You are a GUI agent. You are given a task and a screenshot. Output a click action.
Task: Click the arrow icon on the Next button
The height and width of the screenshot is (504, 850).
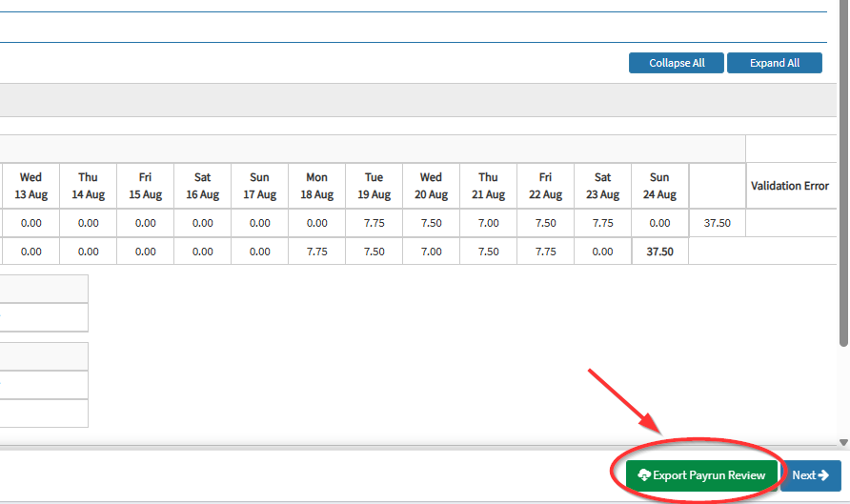click(823, 475)
